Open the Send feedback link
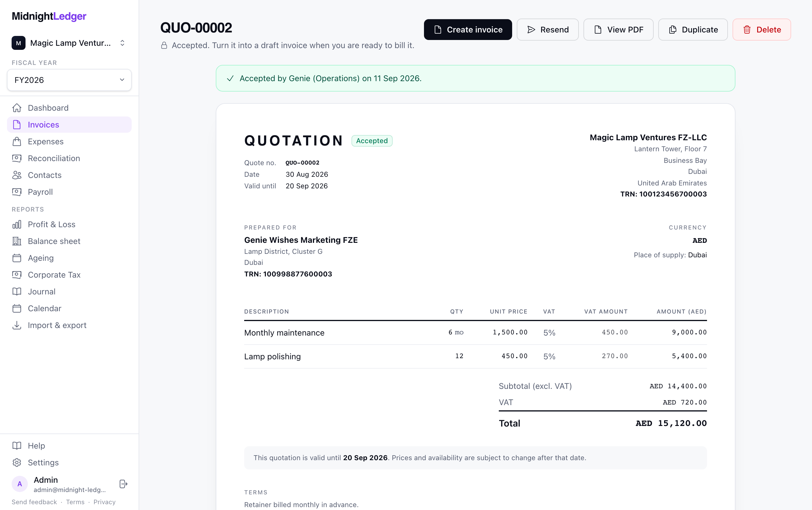 35,502
